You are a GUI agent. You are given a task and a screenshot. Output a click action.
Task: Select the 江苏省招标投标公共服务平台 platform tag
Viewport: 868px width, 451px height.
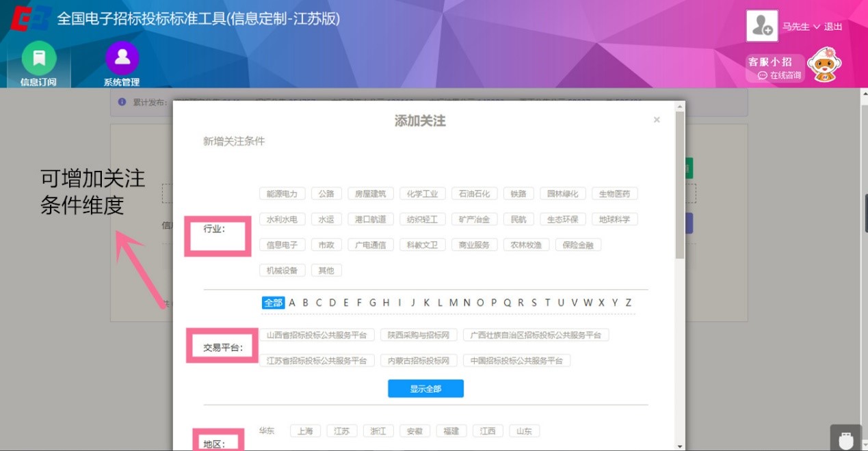pos(318,359)
